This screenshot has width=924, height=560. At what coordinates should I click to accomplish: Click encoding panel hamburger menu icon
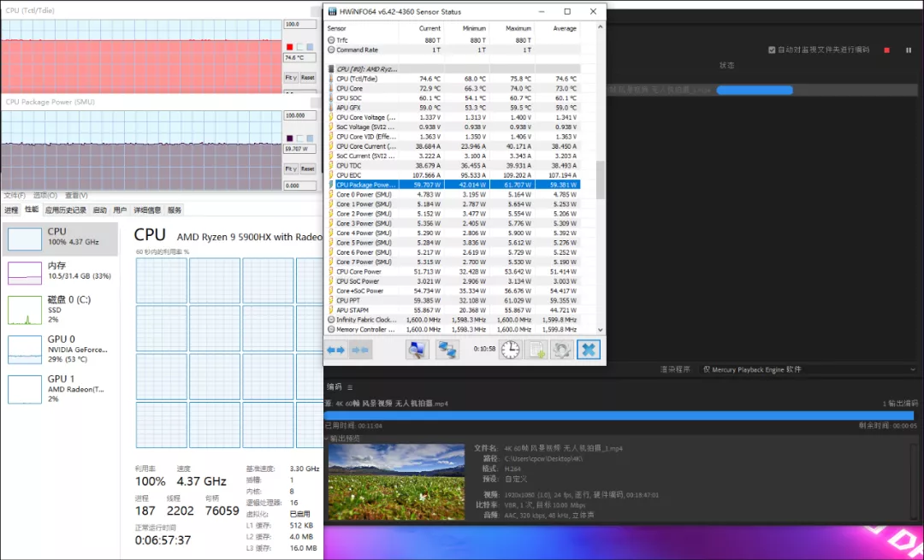pyautogui.click(x=349, y=387)
